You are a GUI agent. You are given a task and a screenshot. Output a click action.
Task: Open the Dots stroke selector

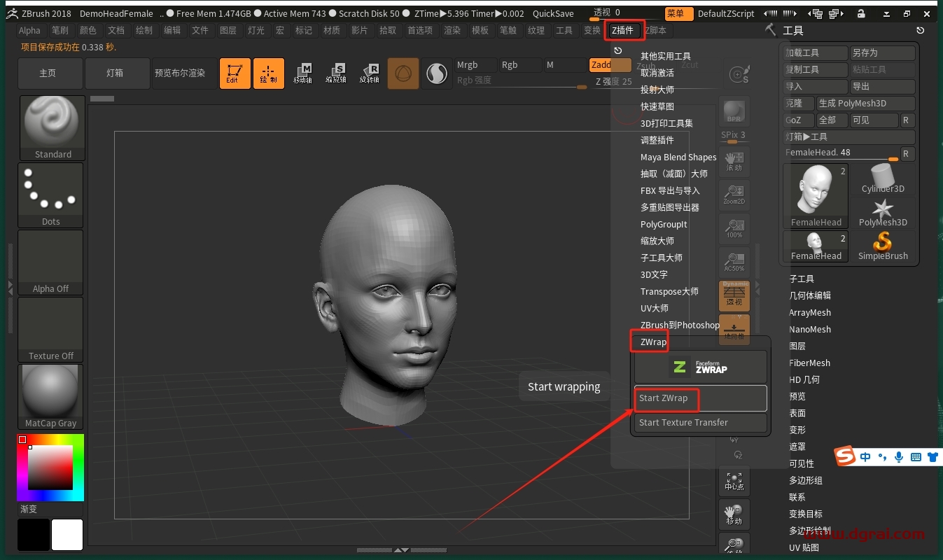51,195
